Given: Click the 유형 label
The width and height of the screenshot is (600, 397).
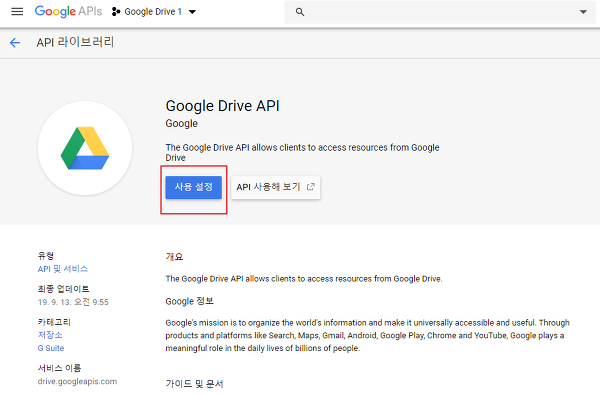Looking at the screenshot, I should click(x=46, y=256).
